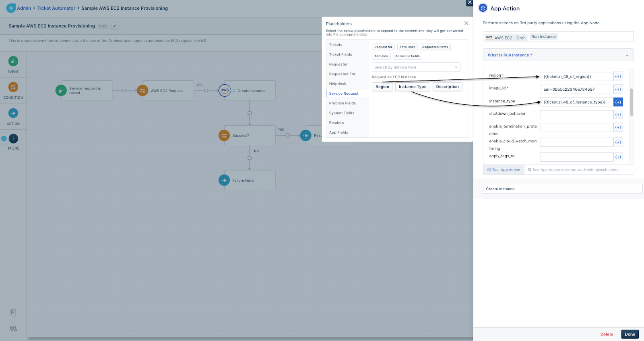Click the Delete link in App Action
Image resolution: width=644 pixels, height=341 pixels.
click(607, 334)
